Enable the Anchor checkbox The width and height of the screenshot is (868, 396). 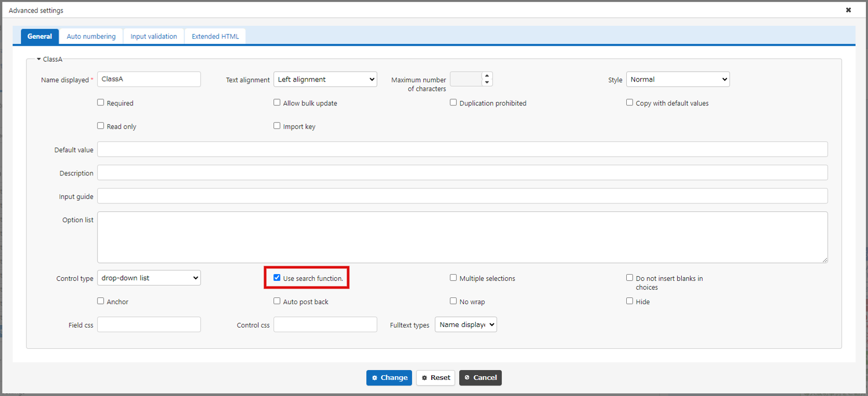[x=101, y=301]
